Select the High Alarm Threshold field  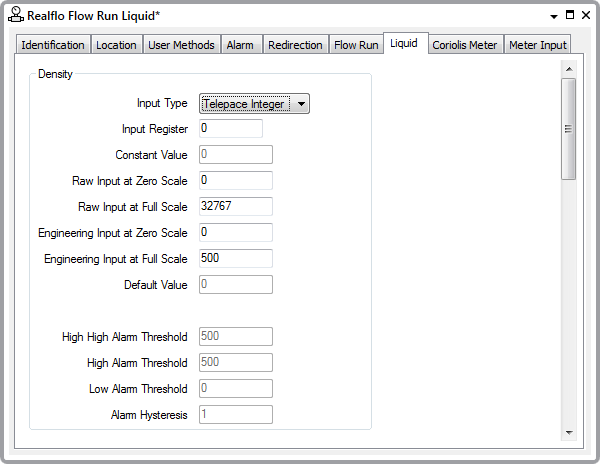coord(236,363)
